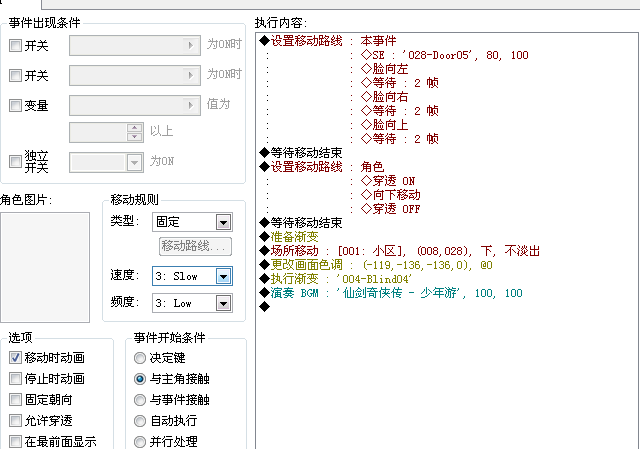Open the 变量 selector field
640x449 pixels.
coord(135,106)
